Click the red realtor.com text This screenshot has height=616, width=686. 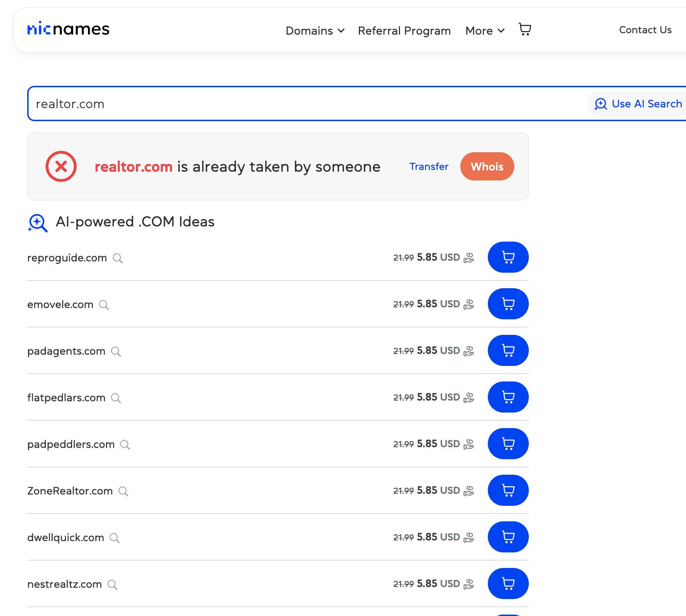coord(134,167)
